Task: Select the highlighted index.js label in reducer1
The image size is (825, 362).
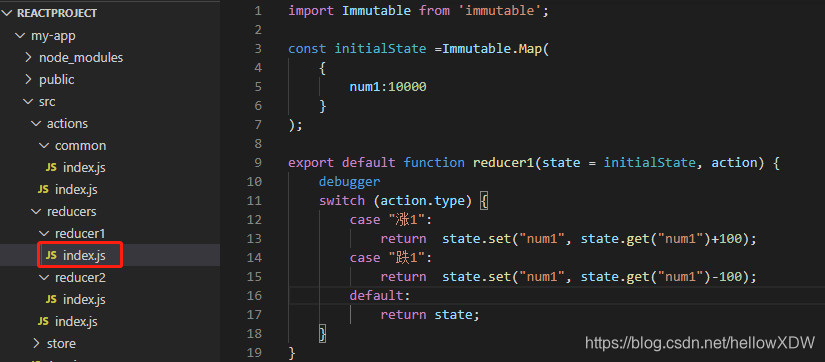Action: (x=84, y=256)
